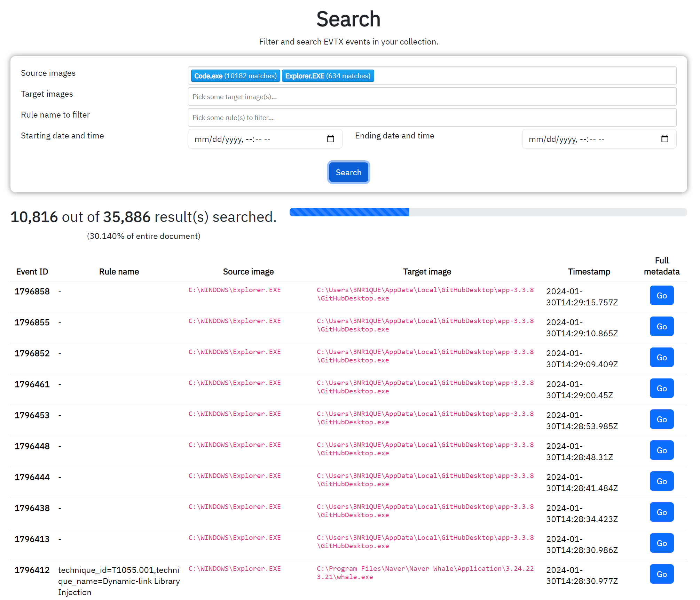Screen dimensions: 700x600
Task: View metadata of event 1796461
Action: click(x=661, y=388)
